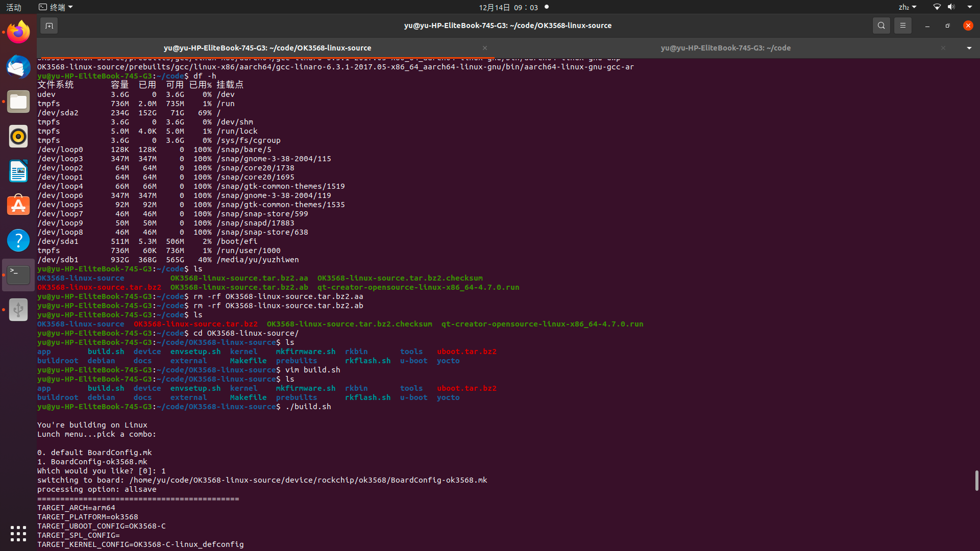The image size is (980, 551).
Task: Click 'cd OK3568-linux-source/' command
Action: tap(246, 333)
